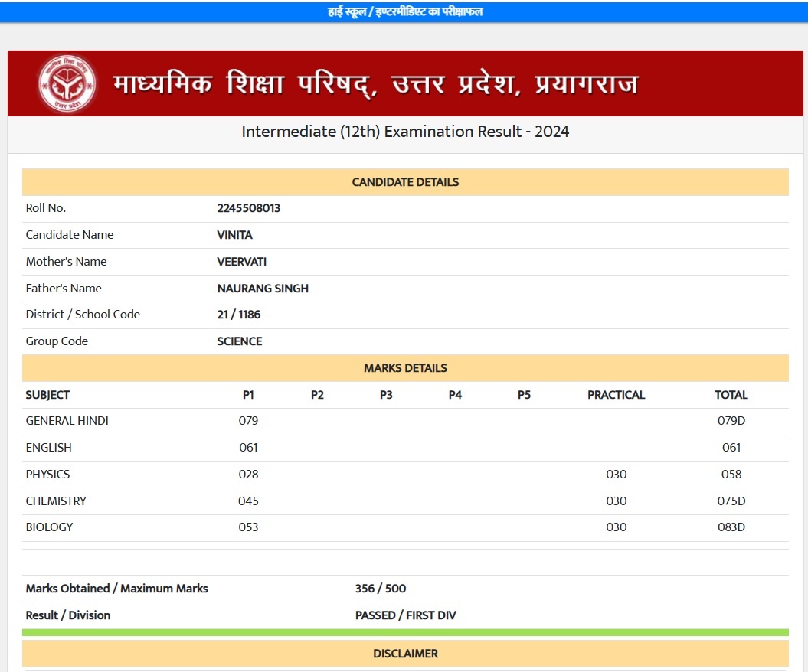Click the P1 column header
The width and height of the screenshot is (808, 672).
[x=248, y=395]
